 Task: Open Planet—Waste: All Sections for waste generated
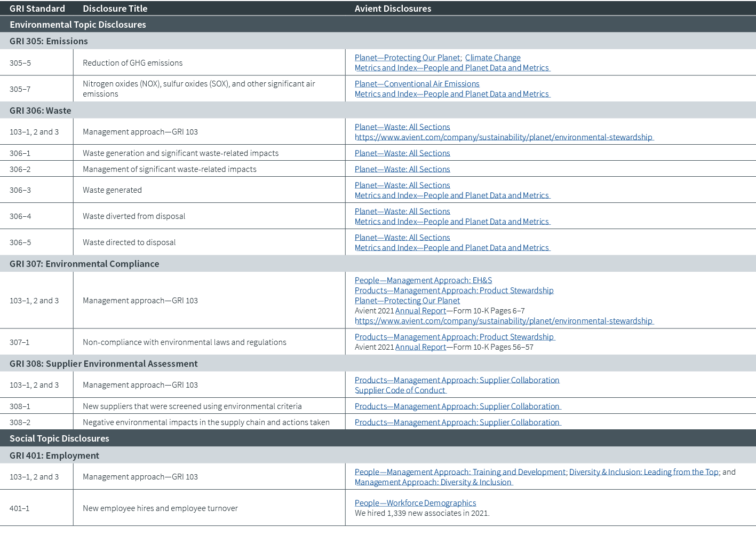402,185
